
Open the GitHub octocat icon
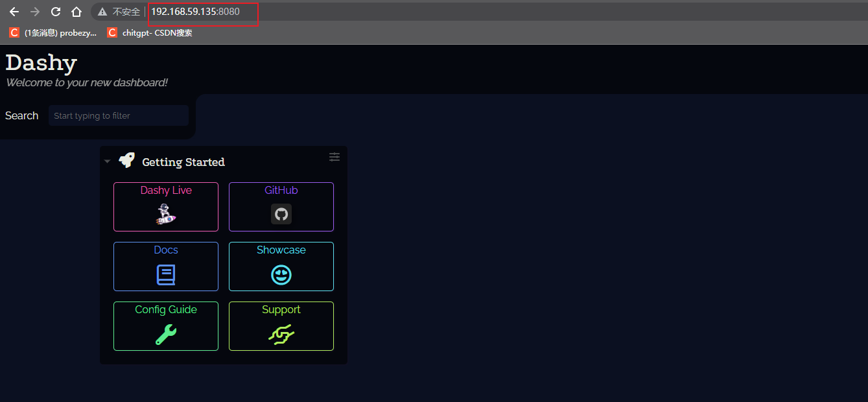click(x=281, y=214)
